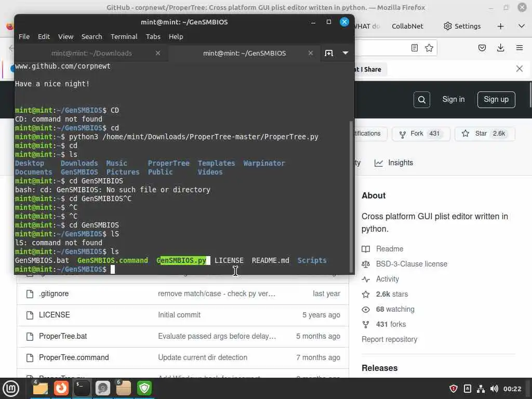
Task: Click the GitHub Sign up button
Action: (496, 99)
